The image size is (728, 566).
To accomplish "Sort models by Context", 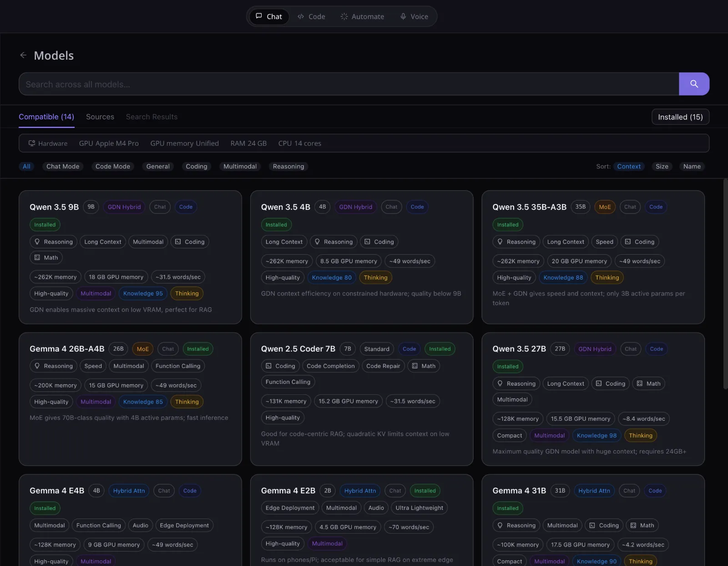I will [629, 166].
